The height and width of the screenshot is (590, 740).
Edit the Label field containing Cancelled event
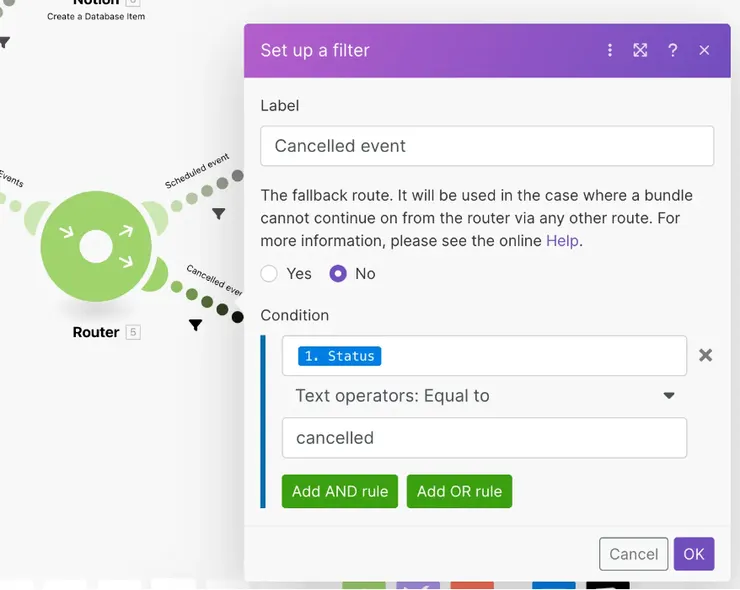(487, 146)
